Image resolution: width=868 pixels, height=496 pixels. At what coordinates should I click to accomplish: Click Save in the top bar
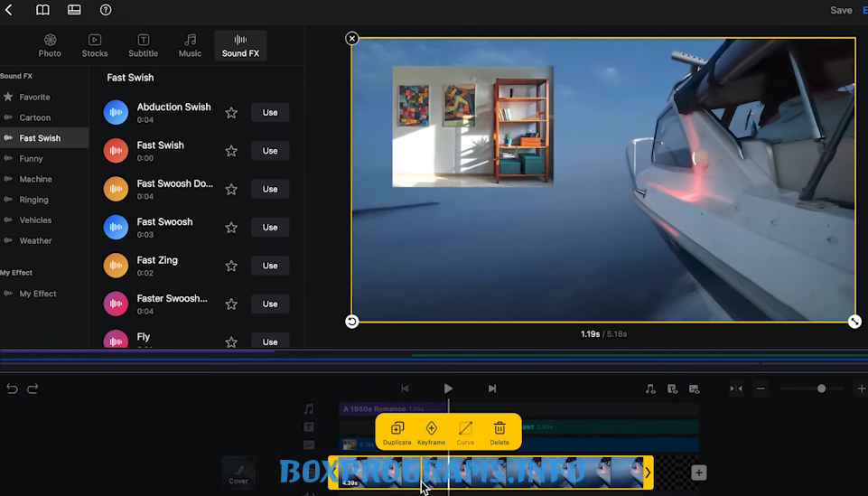pos(840,10)
